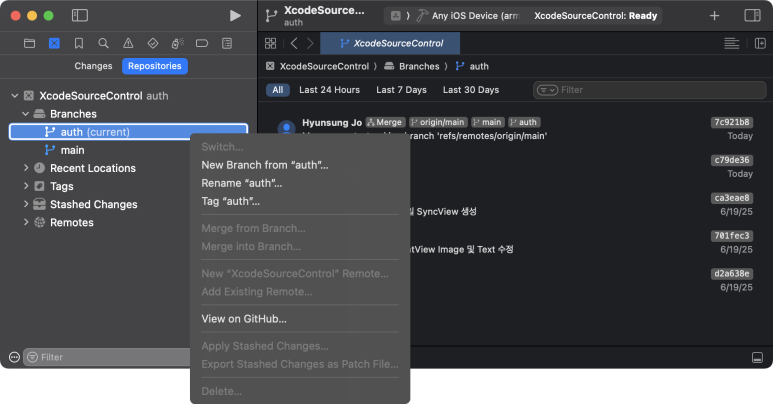Open the related items grid icon
Viewport: 773px width, 404px height.
(271, 43)
